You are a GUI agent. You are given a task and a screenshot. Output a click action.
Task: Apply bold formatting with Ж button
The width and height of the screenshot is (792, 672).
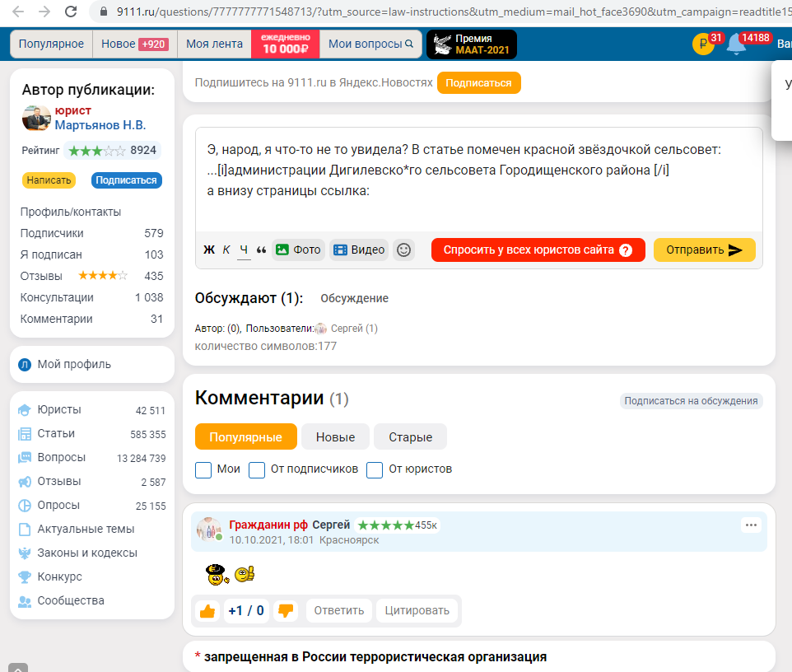209,250
